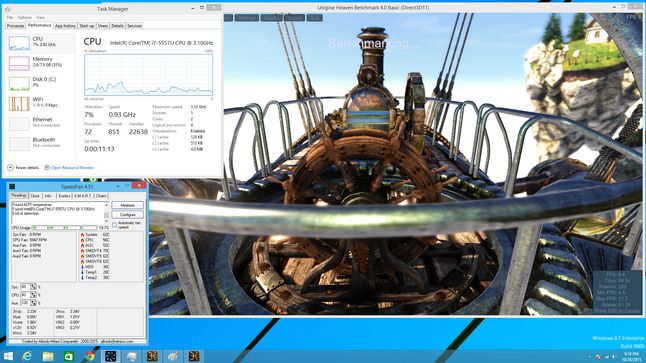Enable the Automatic fan speed checkbox
Image resolution: width=646 pixels, height=363 pixels.
(115, 225)
